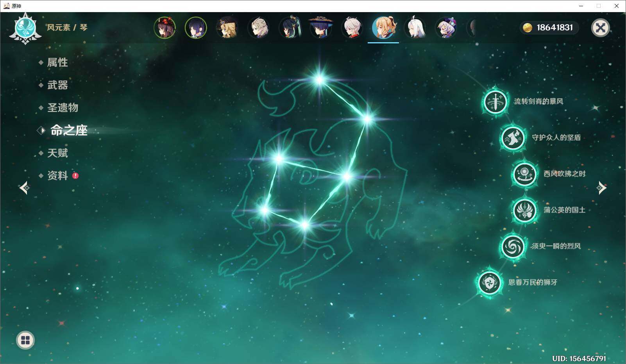Screen dimensions: 626x364
Task: Go to previous character with left arrow
Action: click(24, 188)
